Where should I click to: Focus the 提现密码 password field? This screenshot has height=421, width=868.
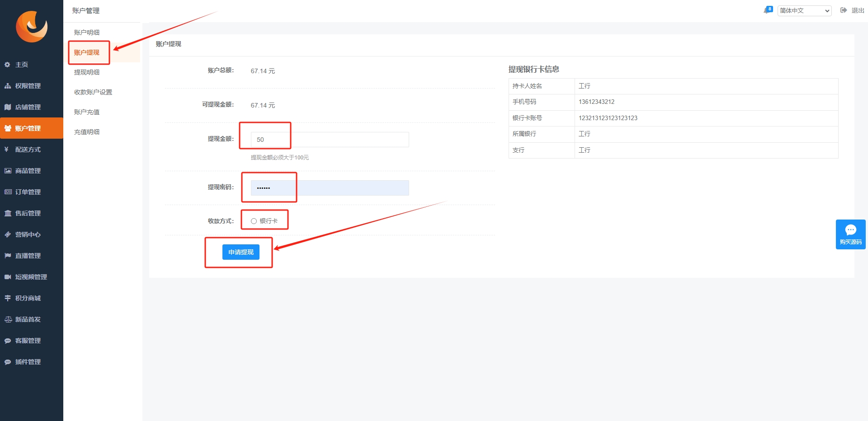point(330,188)
